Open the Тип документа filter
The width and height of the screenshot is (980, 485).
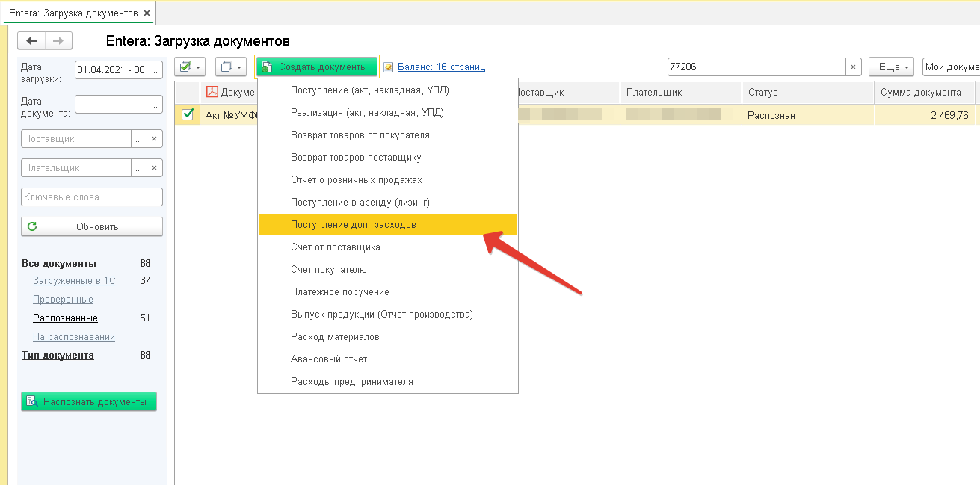58,355
